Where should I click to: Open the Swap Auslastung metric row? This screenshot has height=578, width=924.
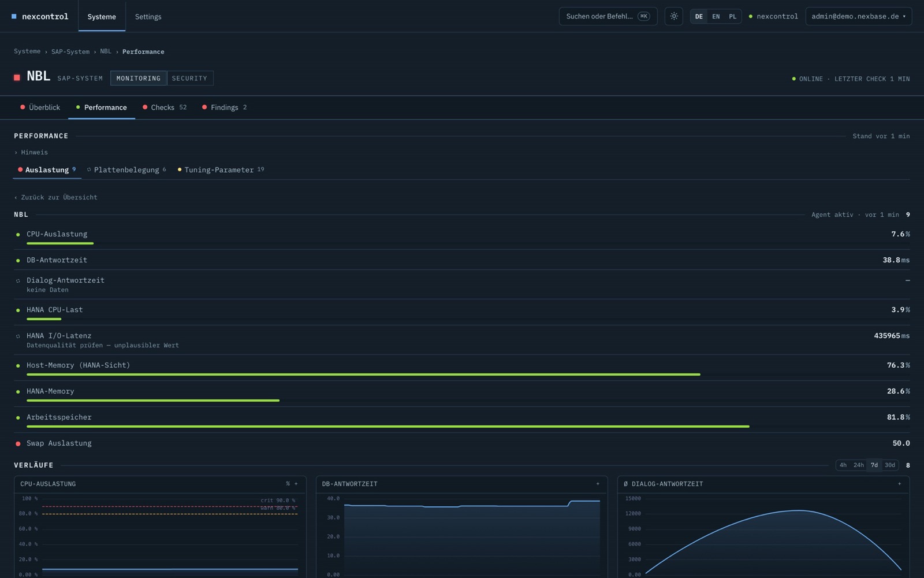click(x=462, y=443)
